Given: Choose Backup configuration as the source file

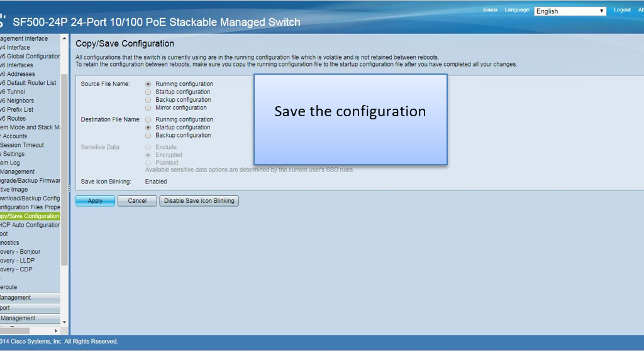Looking at the screenshot, I should 148,100.
